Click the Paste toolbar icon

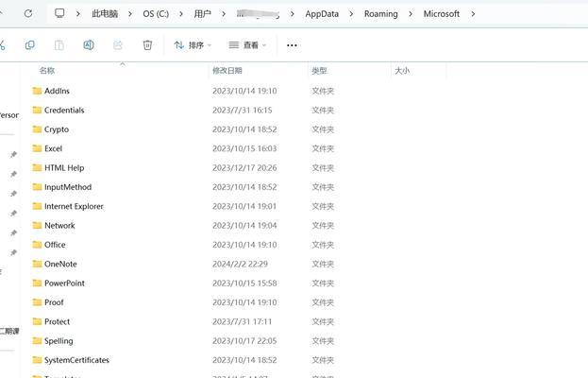click(x=59, y=45)
